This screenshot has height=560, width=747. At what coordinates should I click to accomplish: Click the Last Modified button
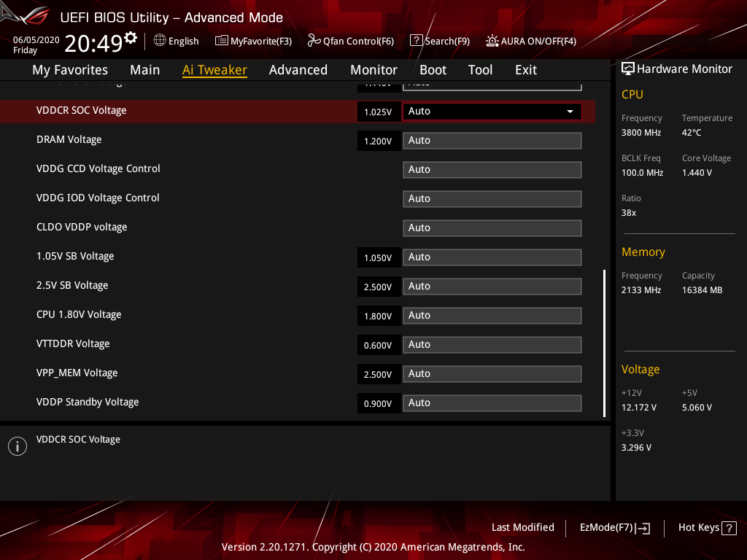tap(522, 527)
